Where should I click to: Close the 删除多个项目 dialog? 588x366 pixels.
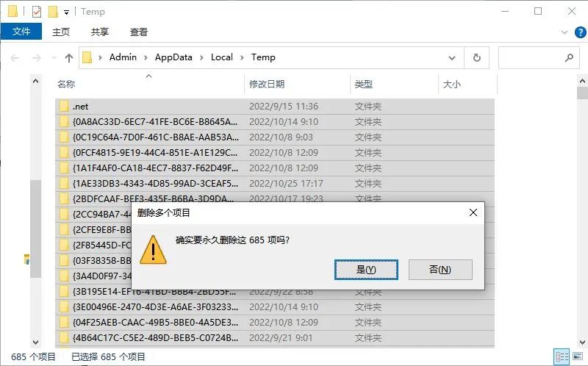coord(473,212)
